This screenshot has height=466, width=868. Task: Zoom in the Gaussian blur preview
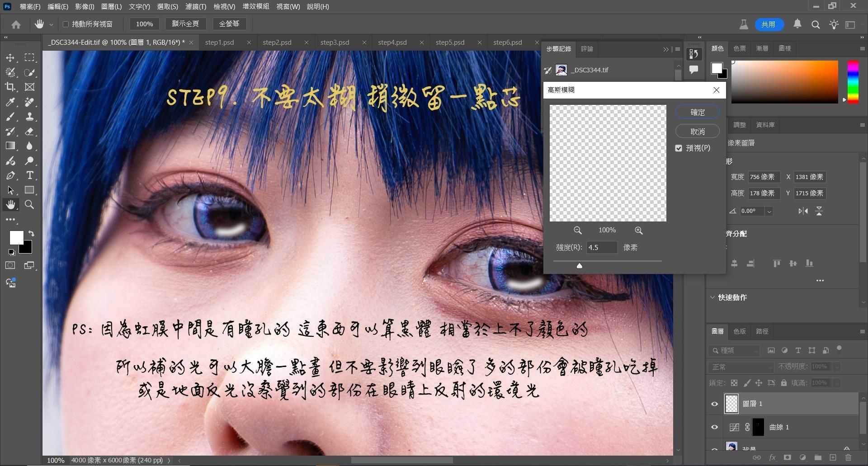(x=638, y=231)
